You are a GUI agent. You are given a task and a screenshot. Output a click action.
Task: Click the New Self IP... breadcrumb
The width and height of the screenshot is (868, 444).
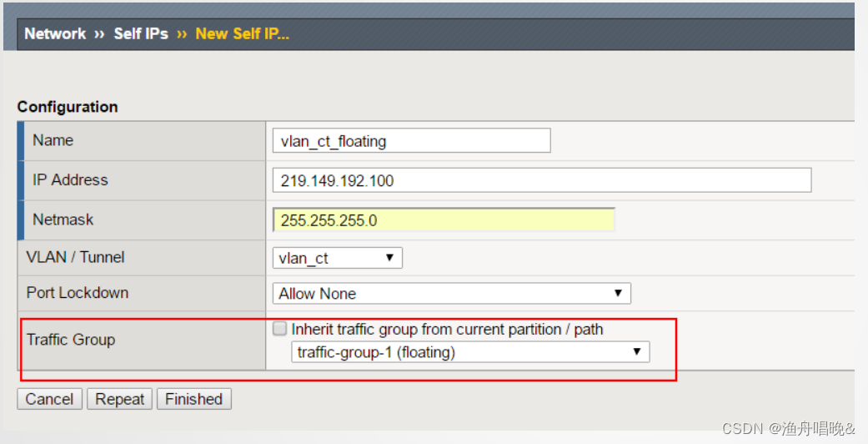(x=242, y=34)
